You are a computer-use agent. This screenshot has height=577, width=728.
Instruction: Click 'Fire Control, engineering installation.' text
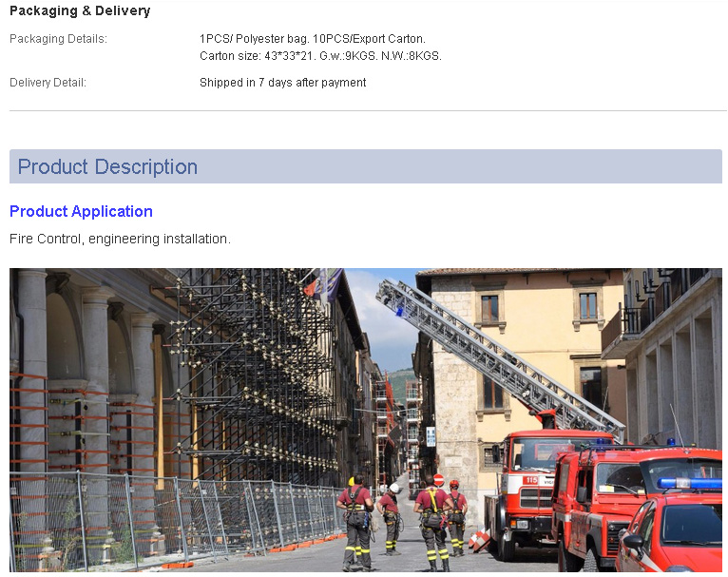pyautogui.click(x=120, y=239)
